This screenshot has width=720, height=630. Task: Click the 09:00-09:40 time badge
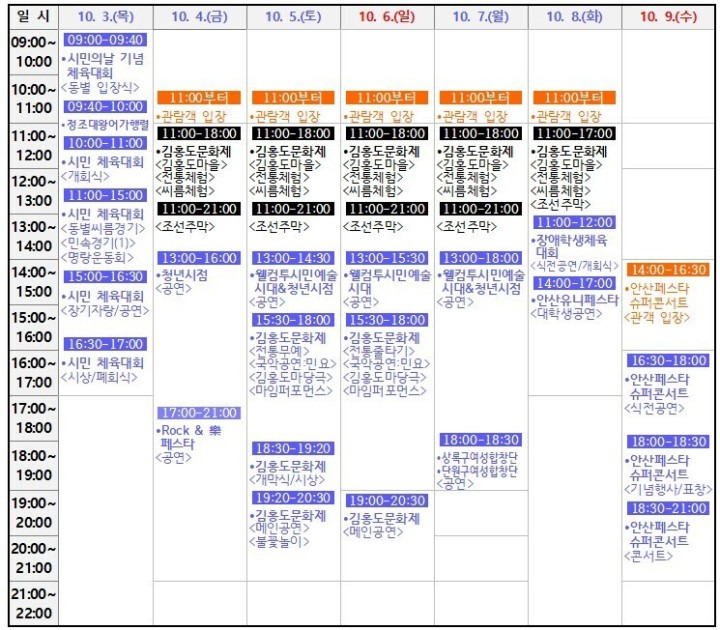tap(106, 40)
